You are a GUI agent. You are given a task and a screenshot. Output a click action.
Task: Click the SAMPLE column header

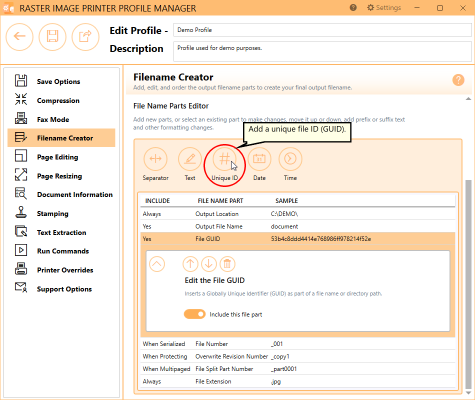click(x=287, y=201)
